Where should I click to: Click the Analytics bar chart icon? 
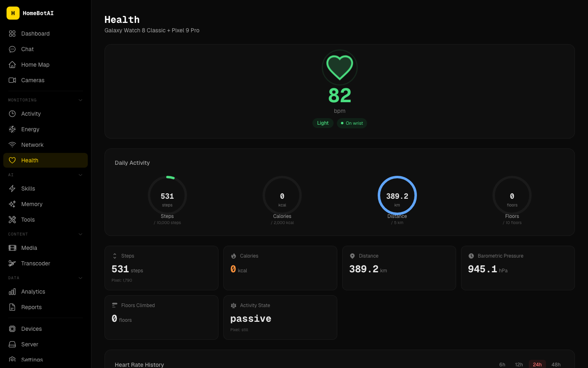[12, 292]
